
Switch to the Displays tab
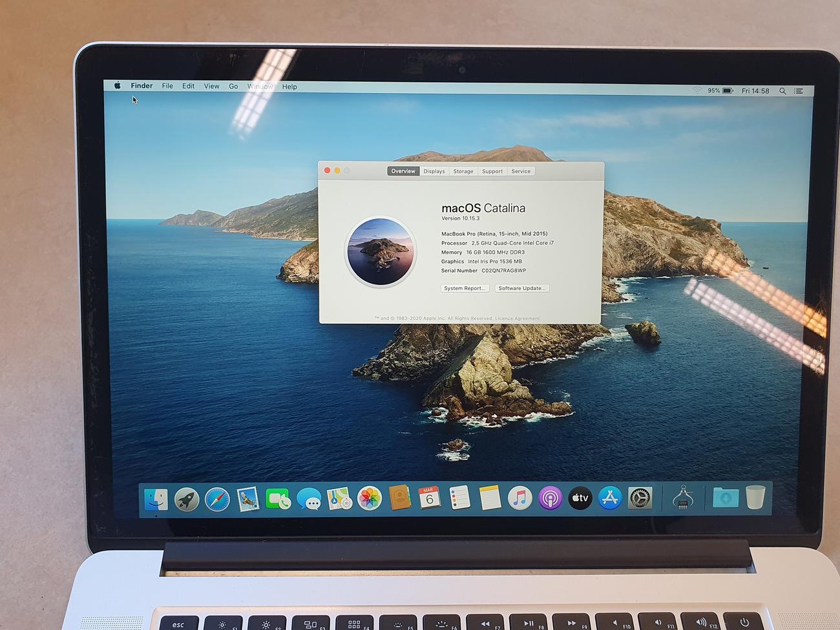pos(434,171)
